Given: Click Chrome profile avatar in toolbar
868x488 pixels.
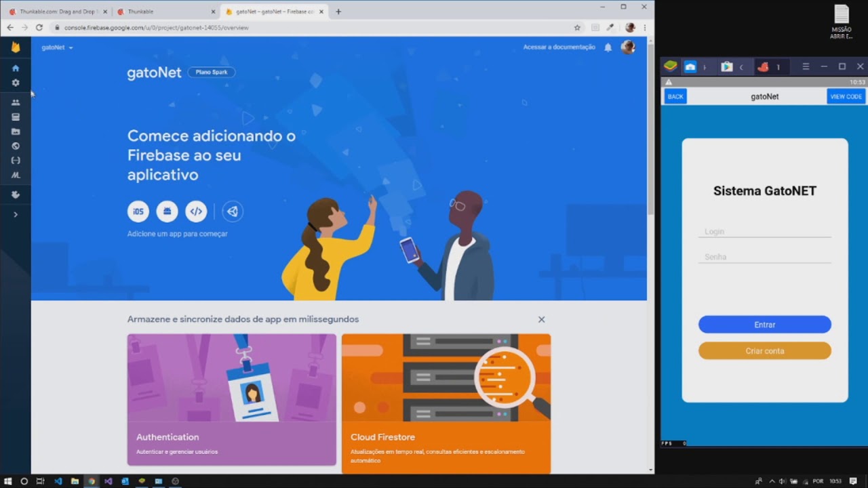Looking at the screenshot, I should pyautogui.click(x=630, y=28).
